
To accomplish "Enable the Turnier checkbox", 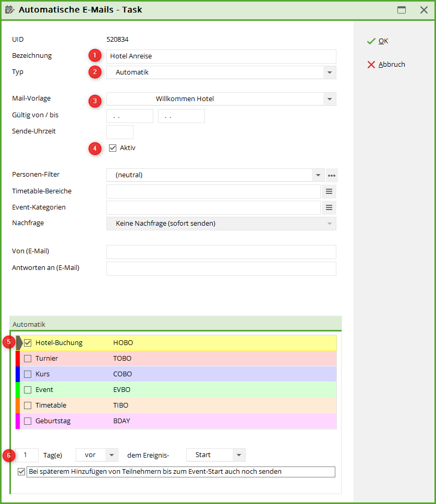I will coord(28,359).
